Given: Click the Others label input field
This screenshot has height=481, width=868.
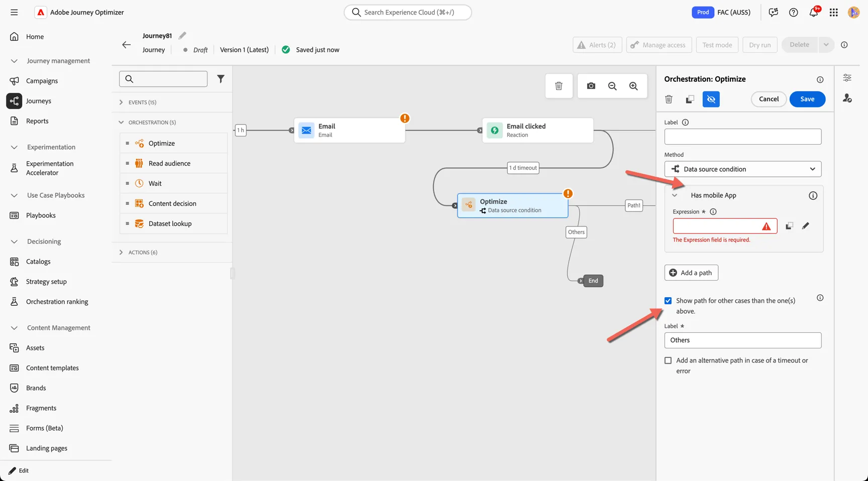Looking at the screenshot, I should tap(742, 340).
